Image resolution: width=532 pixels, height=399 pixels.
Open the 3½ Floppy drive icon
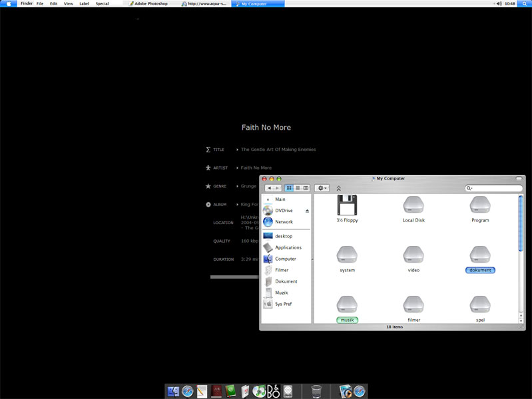[x=347, y=205]
